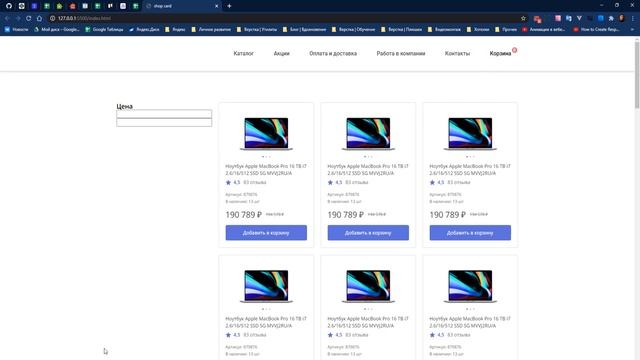Click the address bar URL field
640x360 pixels.
tap(286, 18)
